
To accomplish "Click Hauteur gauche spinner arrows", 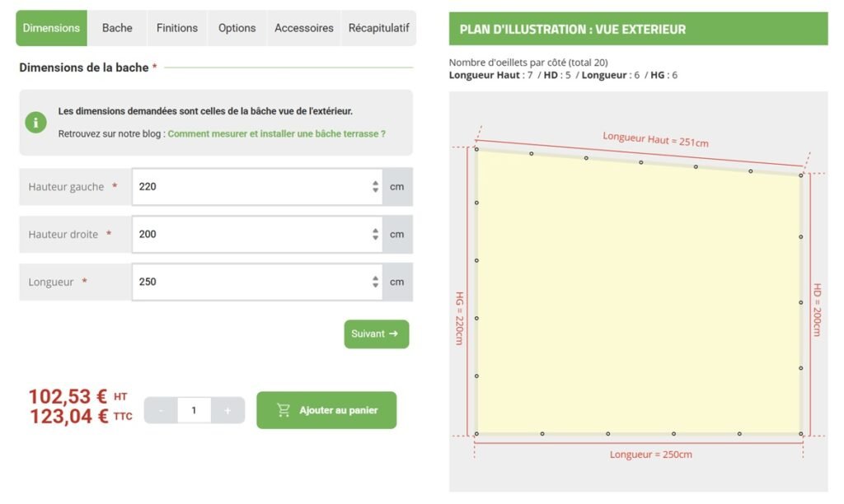I will [x=375, y=187].
